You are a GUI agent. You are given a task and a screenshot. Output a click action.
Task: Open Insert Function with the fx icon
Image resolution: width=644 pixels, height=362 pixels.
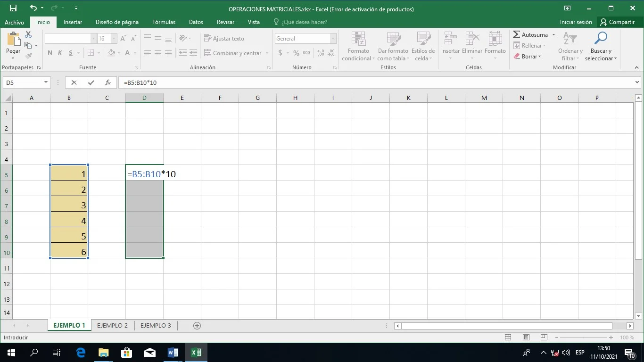[x=107, y=82]
